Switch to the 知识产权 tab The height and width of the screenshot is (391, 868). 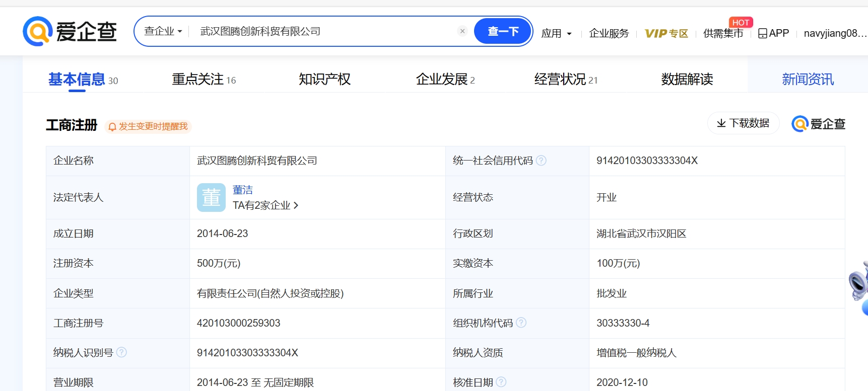click(x=324, y=80)
